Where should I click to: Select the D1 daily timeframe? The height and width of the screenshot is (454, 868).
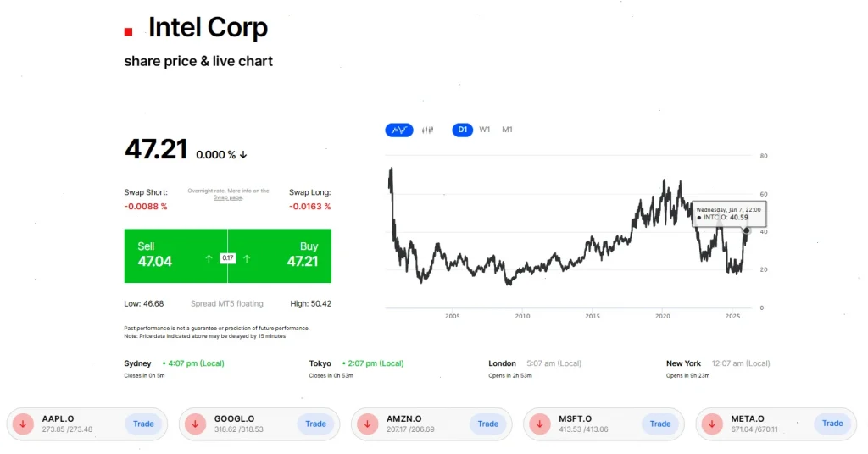462,130
